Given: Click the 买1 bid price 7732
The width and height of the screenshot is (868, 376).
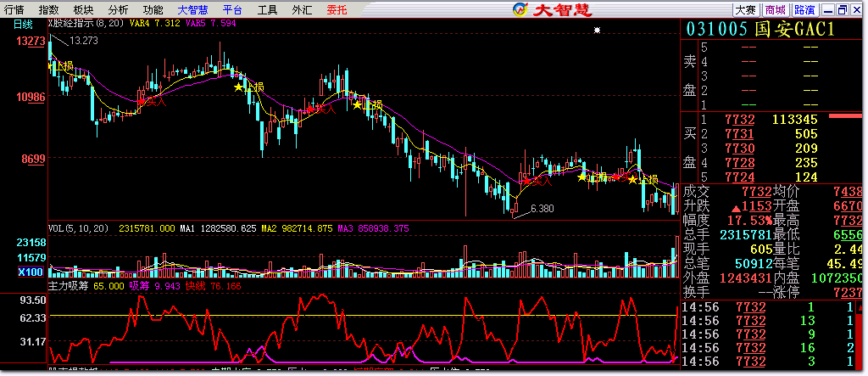Looking at the screenshot, I should tap(740, 119).
